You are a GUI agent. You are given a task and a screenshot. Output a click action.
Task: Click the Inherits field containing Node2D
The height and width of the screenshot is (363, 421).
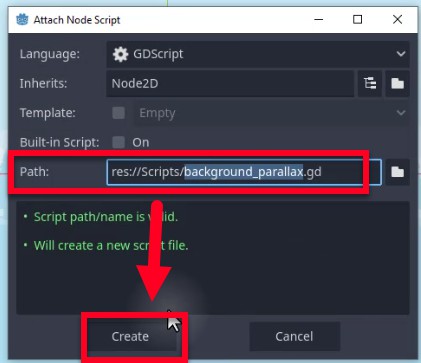point(230,83)
